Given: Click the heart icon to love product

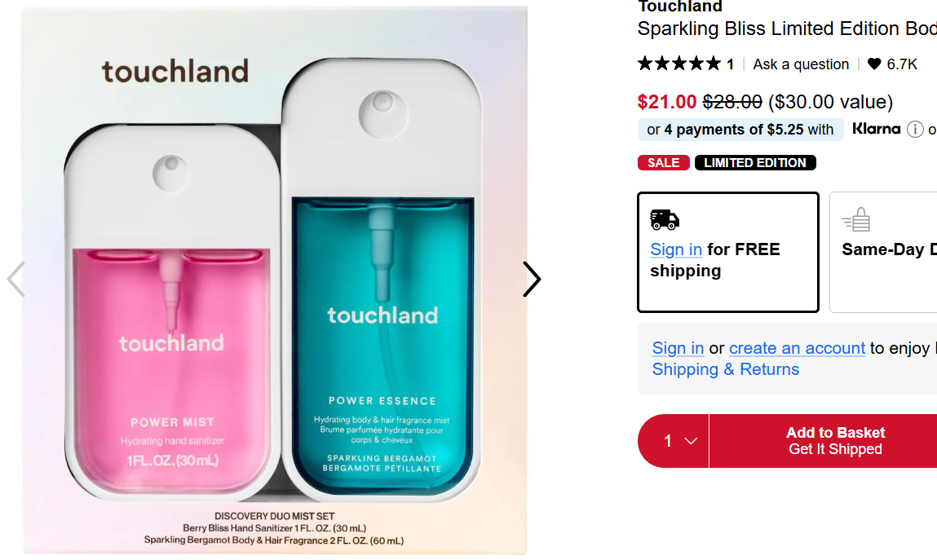Looking at the screenshot, I should [x=874, y=64].
